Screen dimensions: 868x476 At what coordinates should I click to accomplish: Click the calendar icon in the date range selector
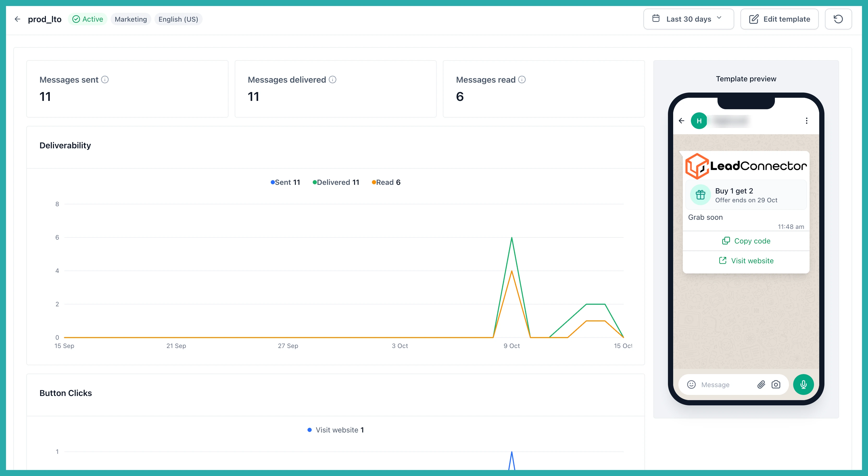(x=656, y=19)
